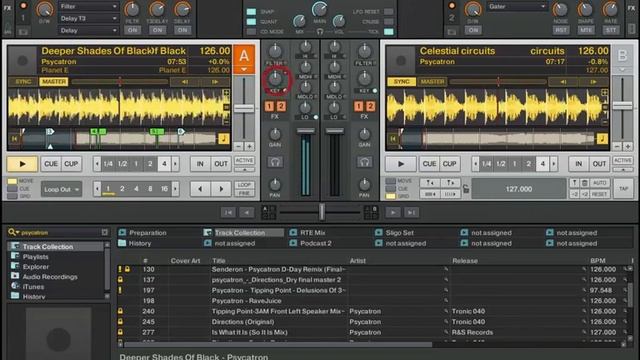
Task: Toggle FX unit 1 FILTR ON button
Action: point(132,30)
